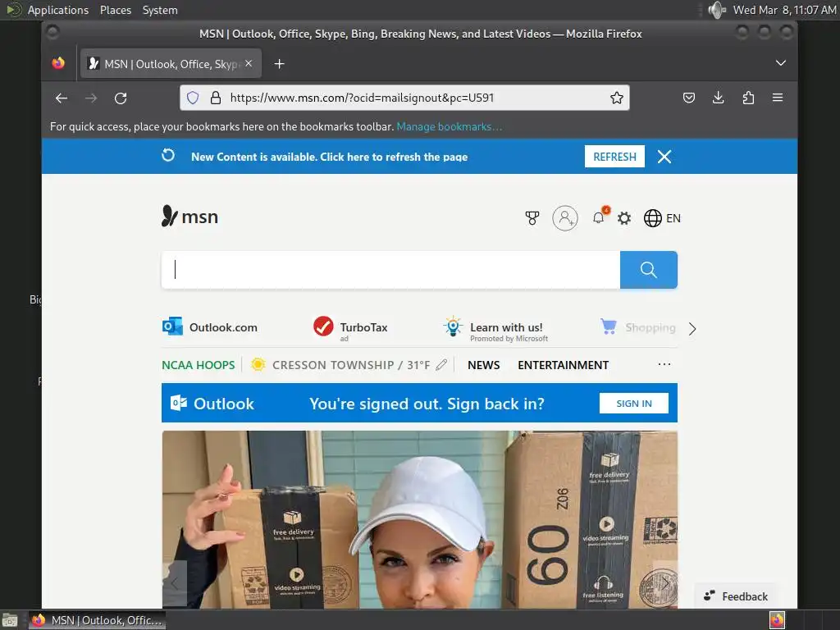Open the Firefox hamburger application menu
Image resolution: width=840 pixels, height=630 pixels.
pyautogui.click(x=778, y=98)
